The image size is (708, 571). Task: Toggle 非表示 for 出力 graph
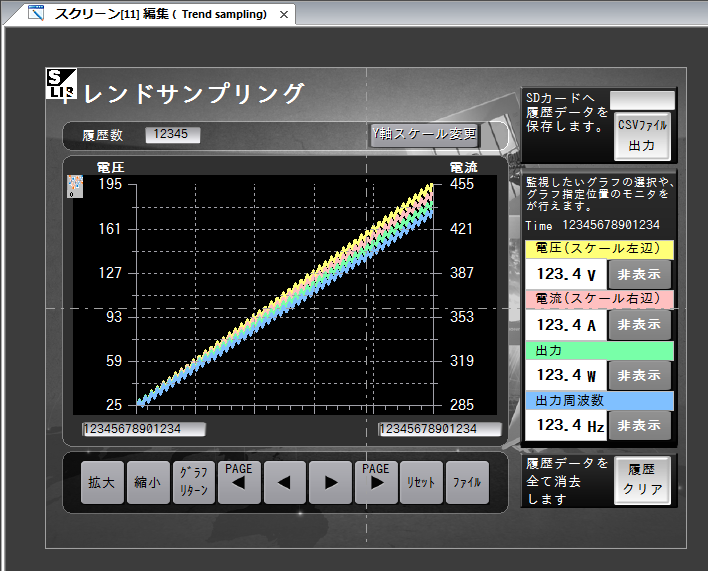click(x=640, y=375)
